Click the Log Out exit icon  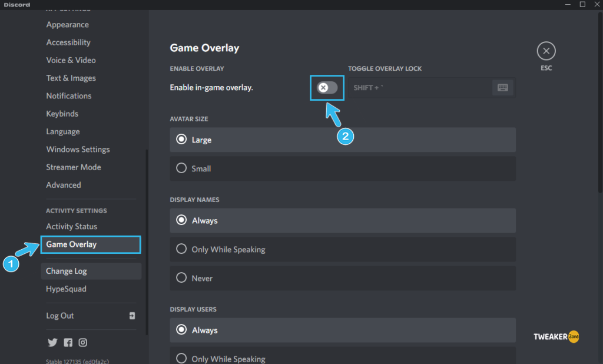132,316
